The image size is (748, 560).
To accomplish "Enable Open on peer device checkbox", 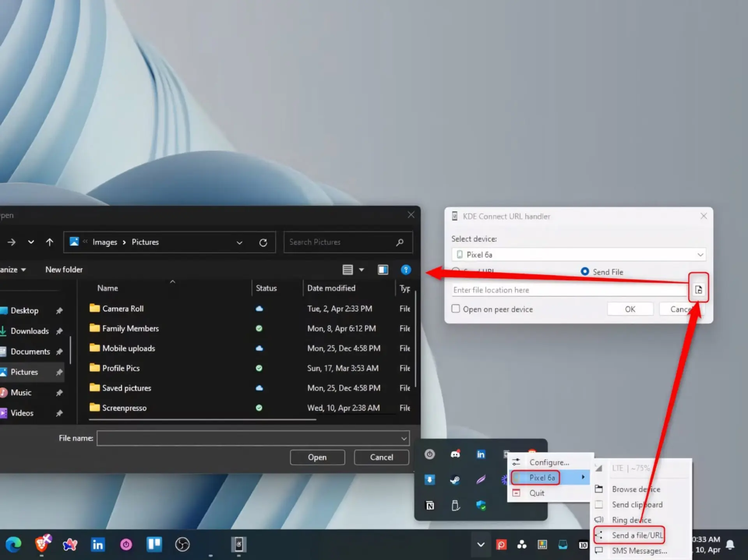I will pyautogui.click(x=455, y=309).
